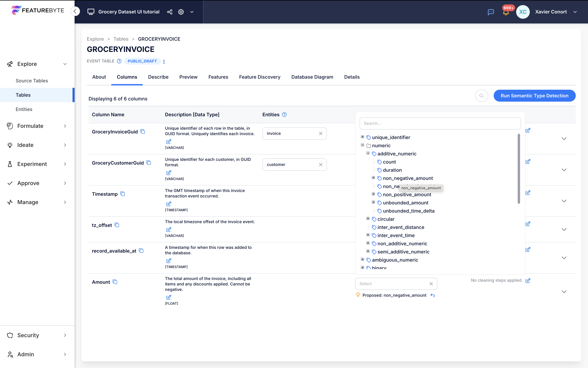The height and width of the screenshot is (368, 588).
Task: Edit the Amount column description
Action: [169, 297]
